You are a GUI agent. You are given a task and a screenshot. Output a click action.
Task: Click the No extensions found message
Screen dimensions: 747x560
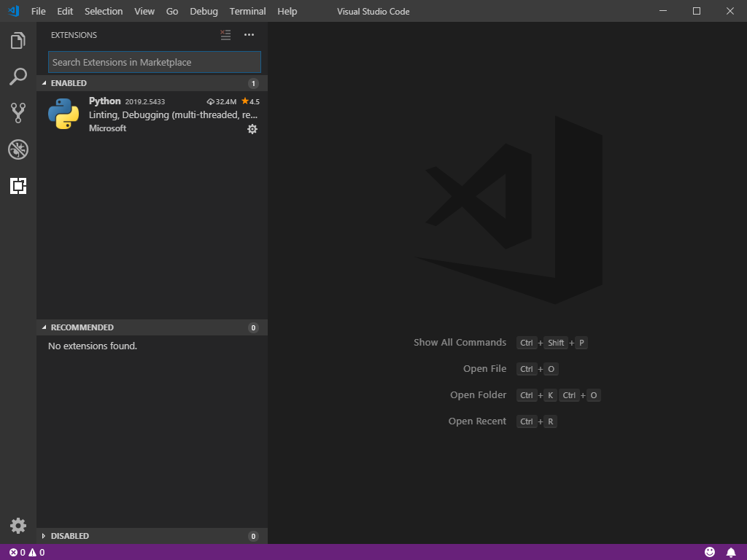93,346
